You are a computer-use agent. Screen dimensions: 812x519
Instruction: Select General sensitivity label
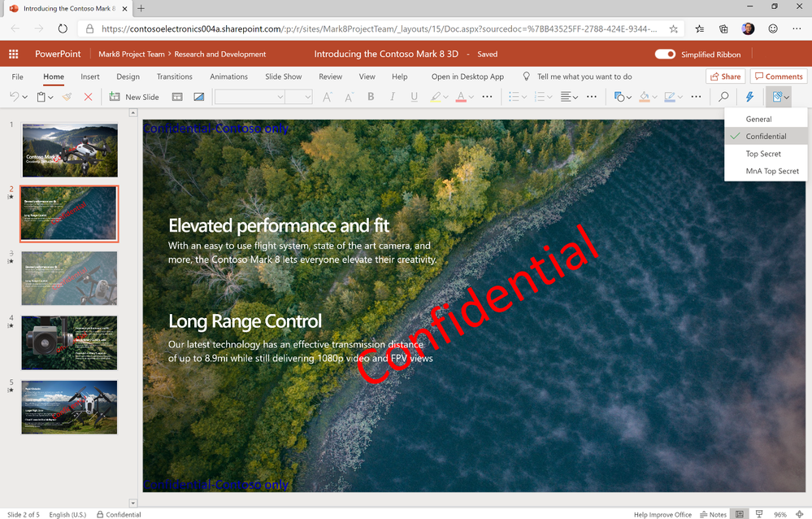pos(766,119)
